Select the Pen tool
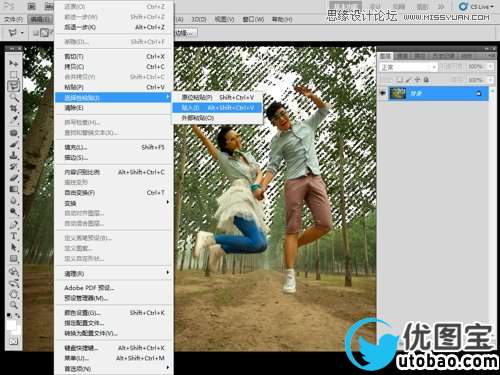Image resolution: width=500 pixels, height=375 pixels. pyautogui.click(x=14, y=225)
